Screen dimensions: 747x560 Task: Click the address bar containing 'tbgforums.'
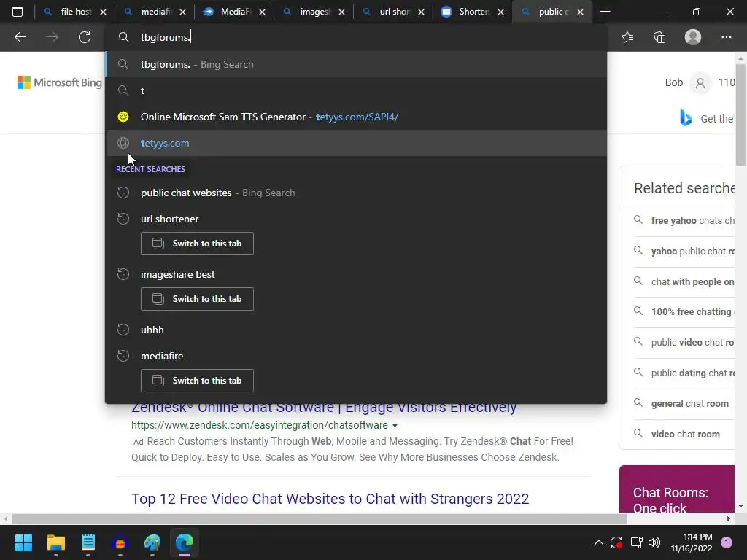(x=356, y=37)
